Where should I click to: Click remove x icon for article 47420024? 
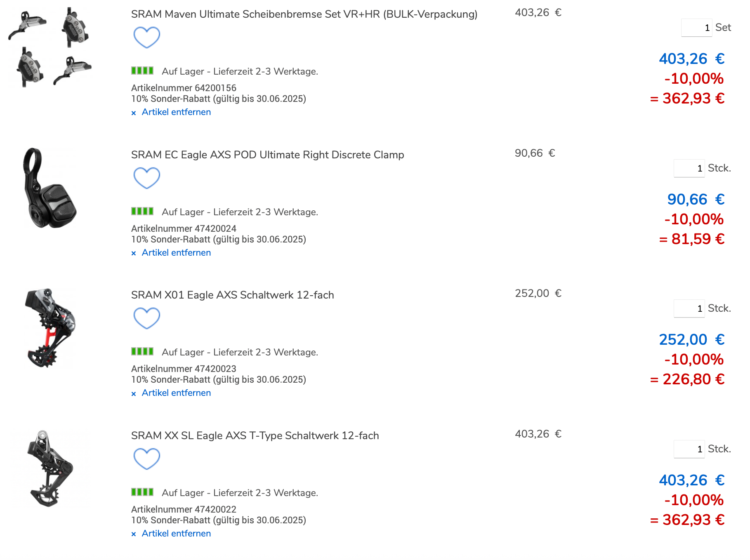point(134,254)
